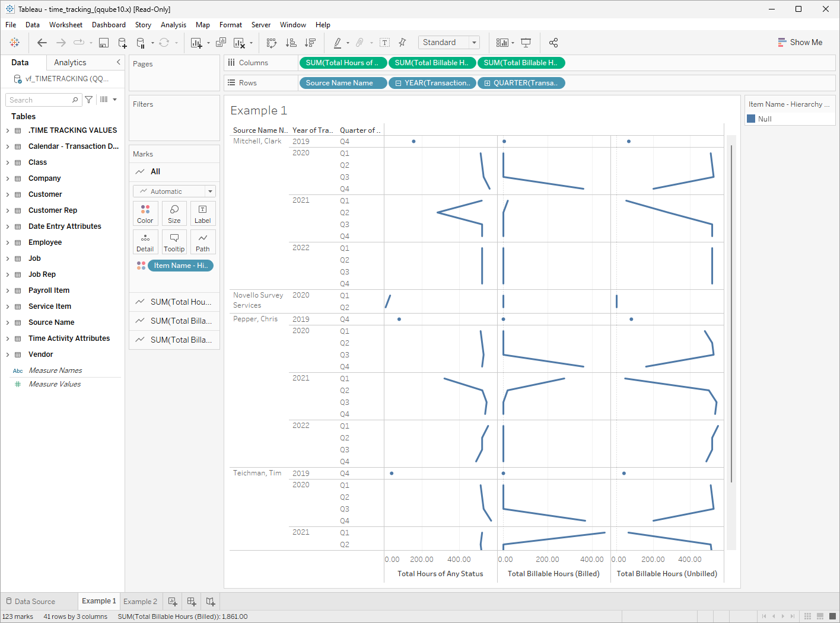Open the Analysis menu
840x623 pixels.
tap(173, 25)
